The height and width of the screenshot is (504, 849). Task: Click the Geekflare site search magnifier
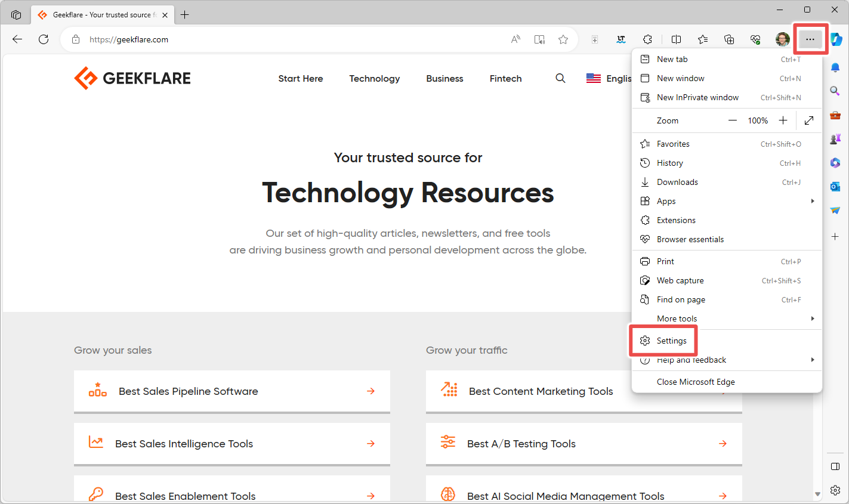tap(560, 78)
